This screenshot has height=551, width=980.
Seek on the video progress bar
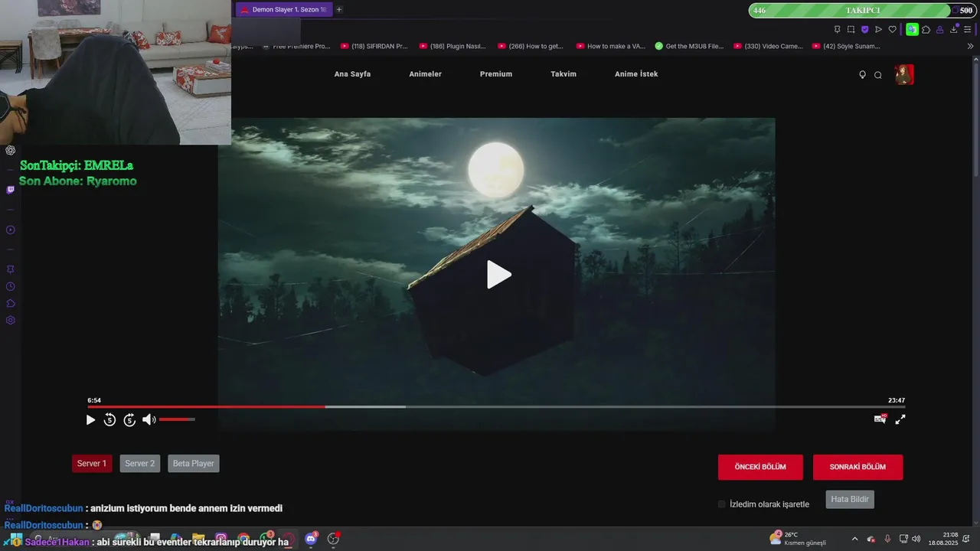pyautogui.click(x=496, y=407)
